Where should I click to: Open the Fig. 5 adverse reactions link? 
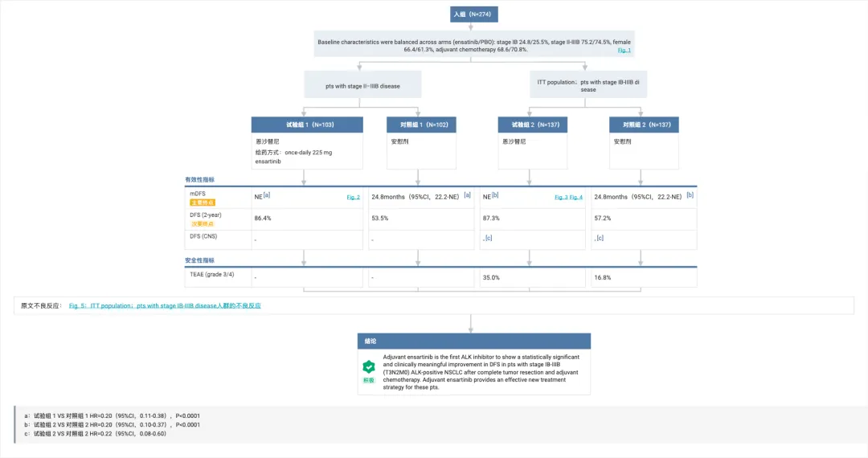tap(165, 305)
